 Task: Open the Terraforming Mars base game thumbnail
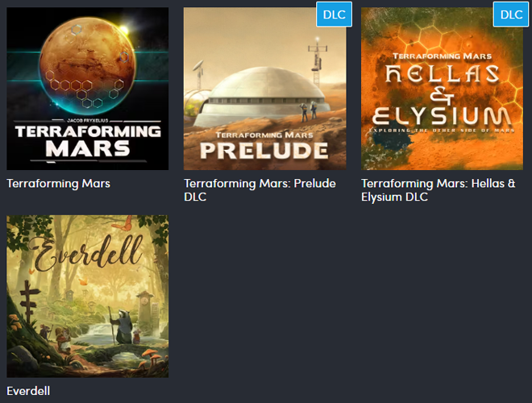[x=88, y=89]
